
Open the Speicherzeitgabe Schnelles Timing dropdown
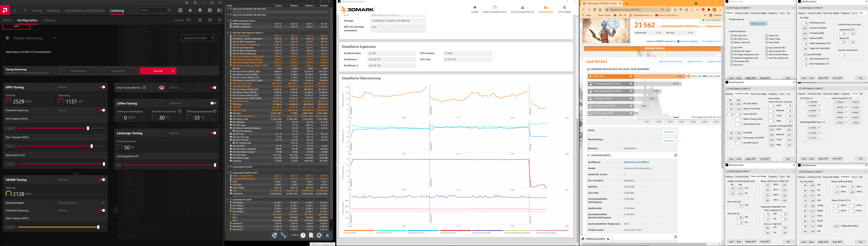[x=82, y=203]
